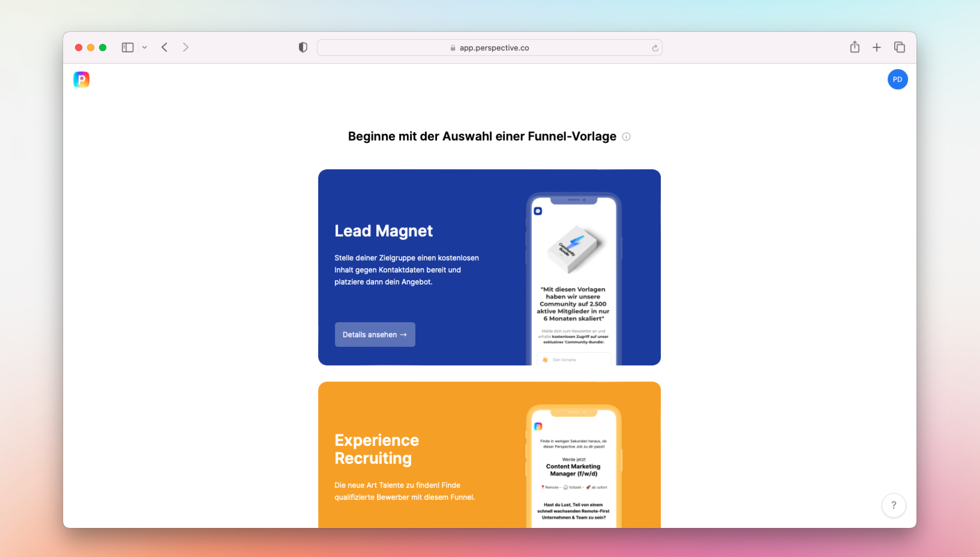980x557 pixels.
Task: Click the app.perspective.co address bar
Action: (489, 48)
